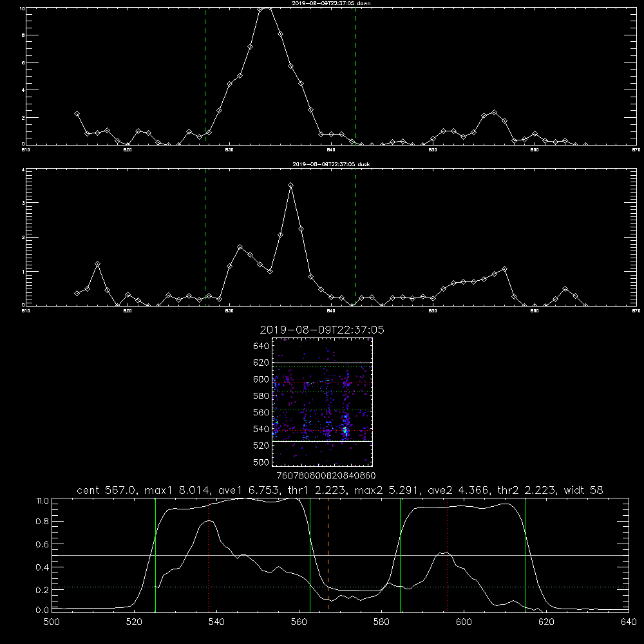Screen dimensions: 644x644
Task: Click the '520' x-axis label of bottom plot
Action: (x=134, y=621)
